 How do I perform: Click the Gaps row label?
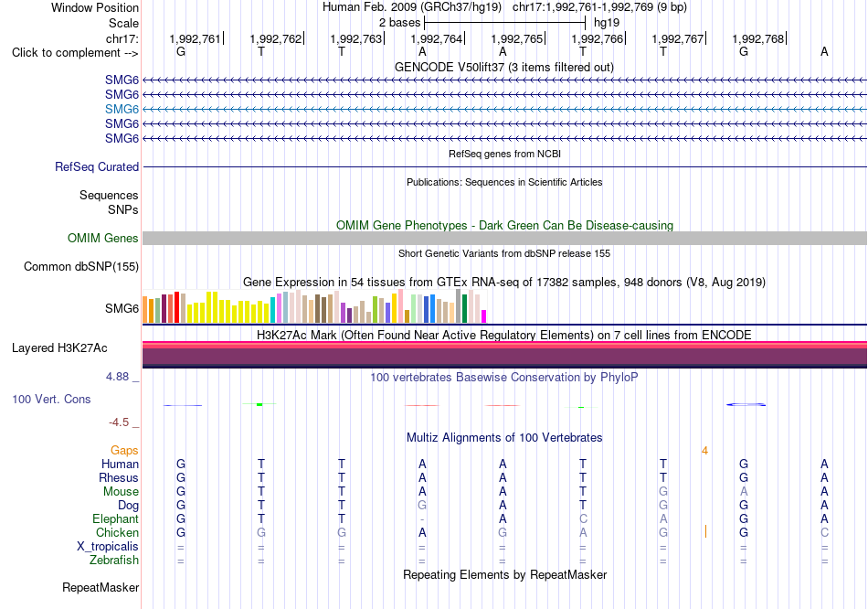(x=124, y=451)
